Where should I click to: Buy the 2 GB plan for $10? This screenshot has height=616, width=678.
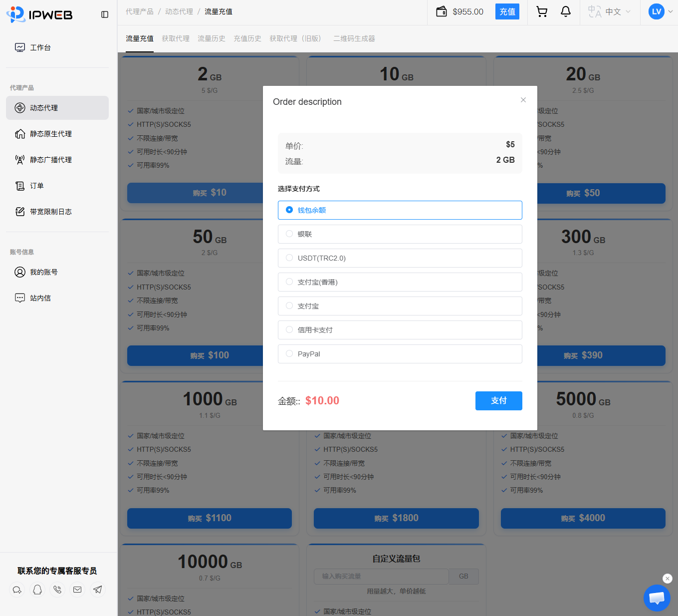(195, 193)
